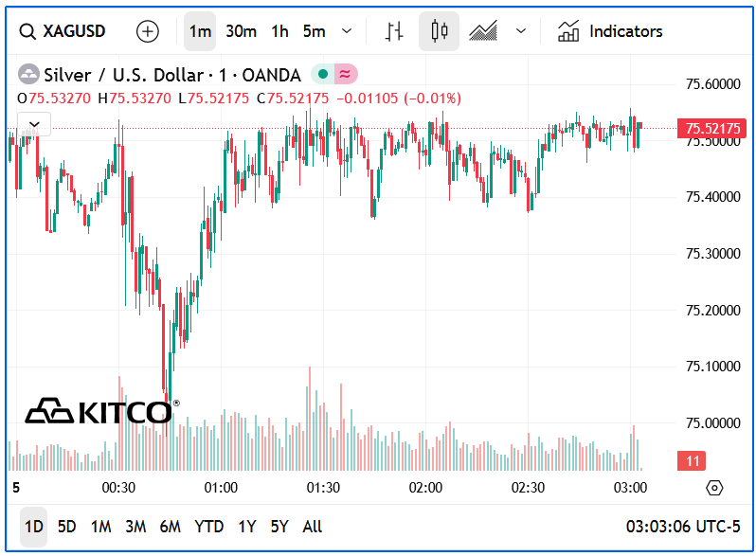Click the O75.53270 open value
The width and height of the screenshot is (756, 556).
[53, 99]
